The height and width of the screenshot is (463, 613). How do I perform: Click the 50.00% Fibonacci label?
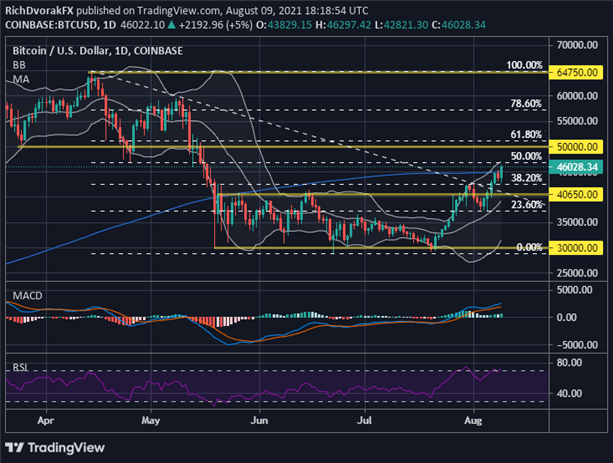click(x=526, y=156)
